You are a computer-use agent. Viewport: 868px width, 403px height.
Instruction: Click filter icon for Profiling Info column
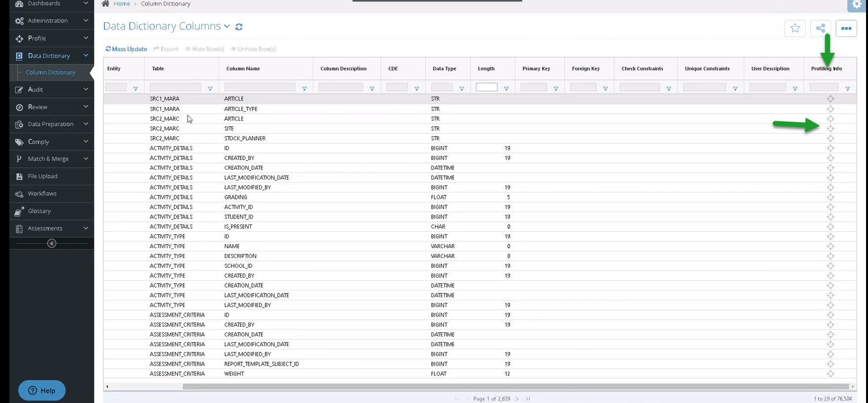point(848,89)
